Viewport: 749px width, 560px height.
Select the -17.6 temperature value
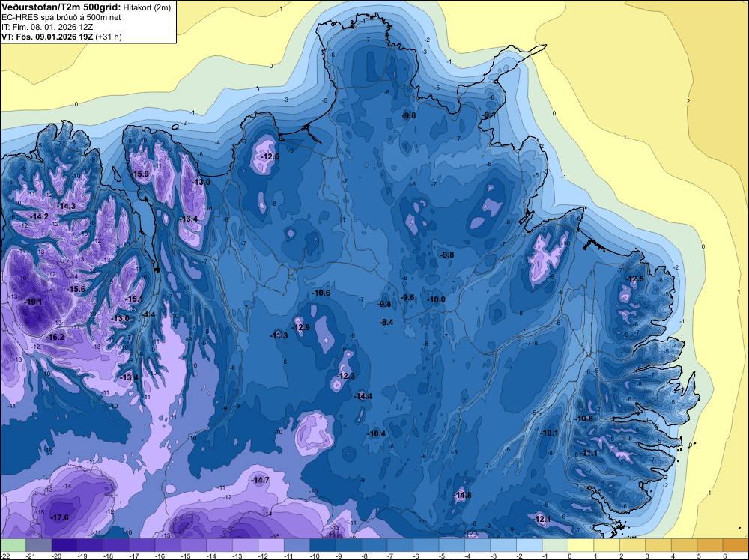(x=60, y=517)
